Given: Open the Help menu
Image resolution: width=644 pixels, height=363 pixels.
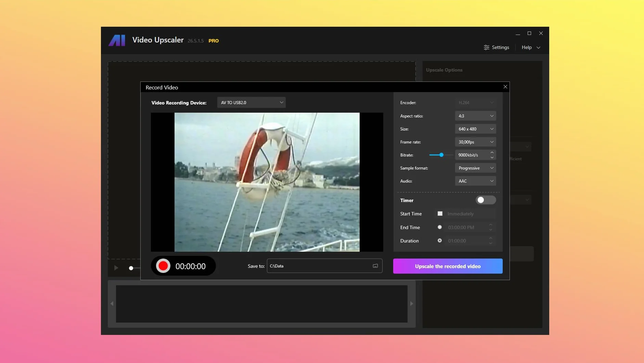Looking at the screenshot, I should [x=531, y=47].
